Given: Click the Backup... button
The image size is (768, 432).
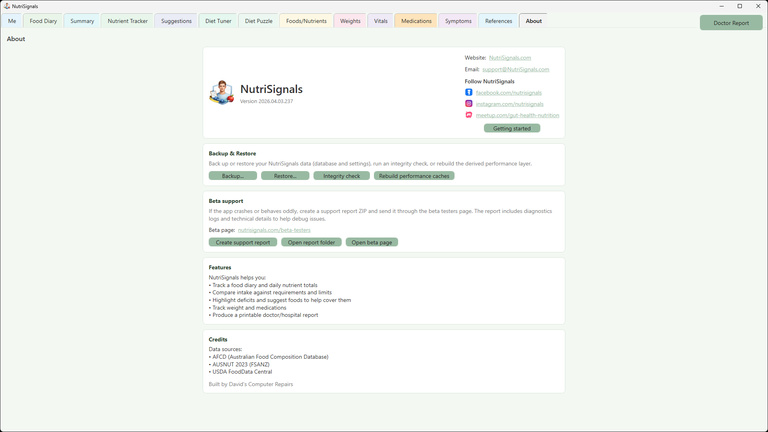Looking at the screenshot, I should point(233,176).
